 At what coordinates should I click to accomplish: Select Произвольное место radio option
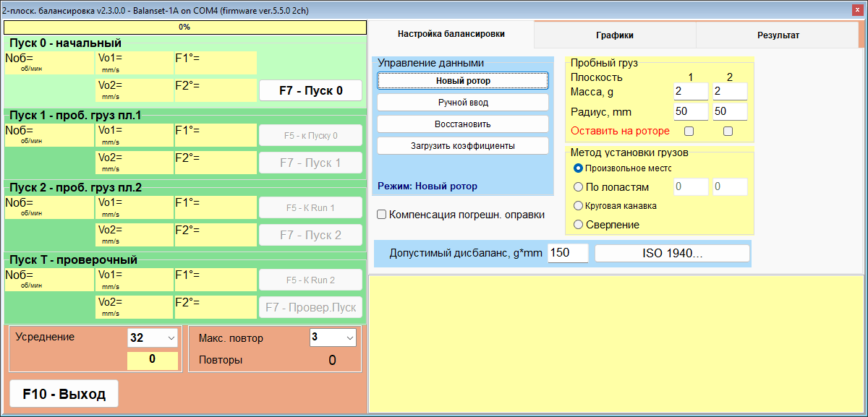coord(622,168)
